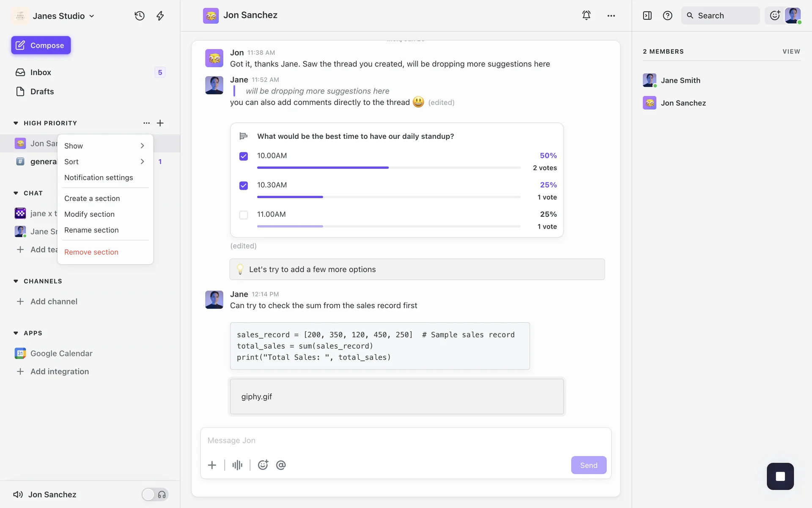812x508 pixels.
Task: Click View link in members panel
Action: point(791,52)
